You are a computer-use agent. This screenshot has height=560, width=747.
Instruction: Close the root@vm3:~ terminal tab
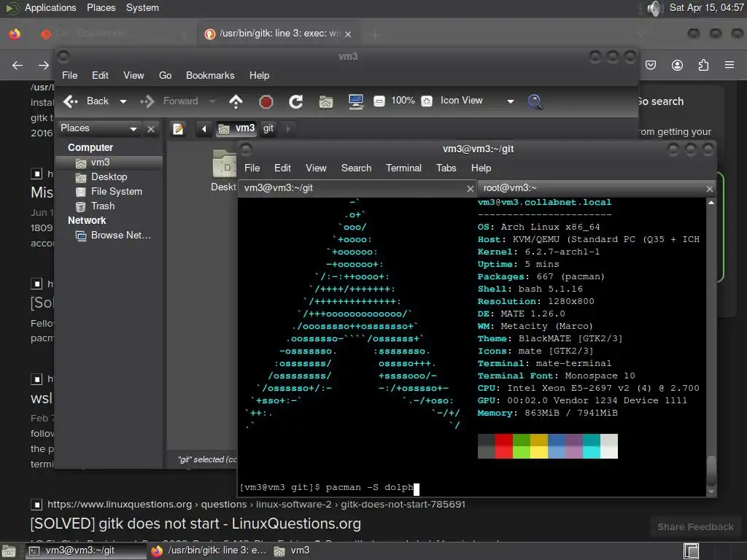pos(710,189)
